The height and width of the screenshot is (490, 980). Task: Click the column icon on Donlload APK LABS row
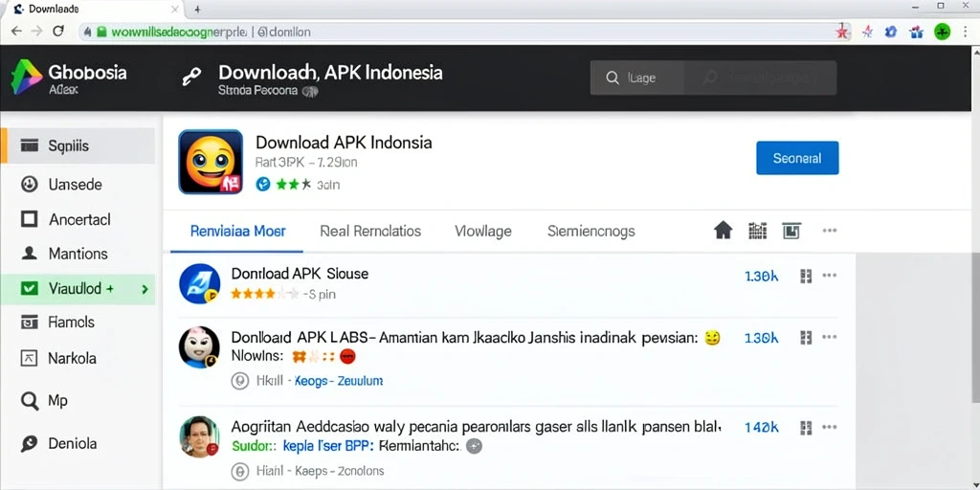(x=806, y=338)
